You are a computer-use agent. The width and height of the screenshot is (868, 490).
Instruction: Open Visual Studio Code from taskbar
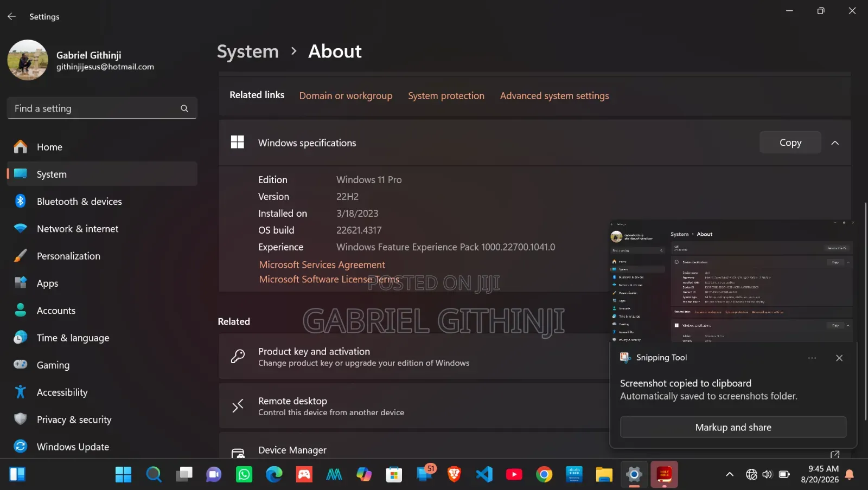[x=484, y=475]
